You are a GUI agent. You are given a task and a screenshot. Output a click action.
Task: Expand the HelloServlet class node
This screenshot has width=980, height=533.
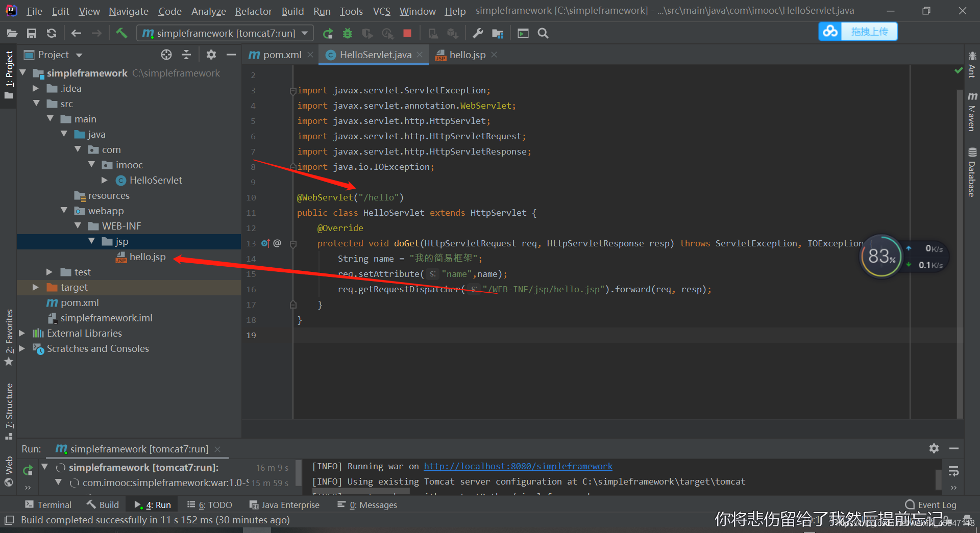(x=105, y=180)
